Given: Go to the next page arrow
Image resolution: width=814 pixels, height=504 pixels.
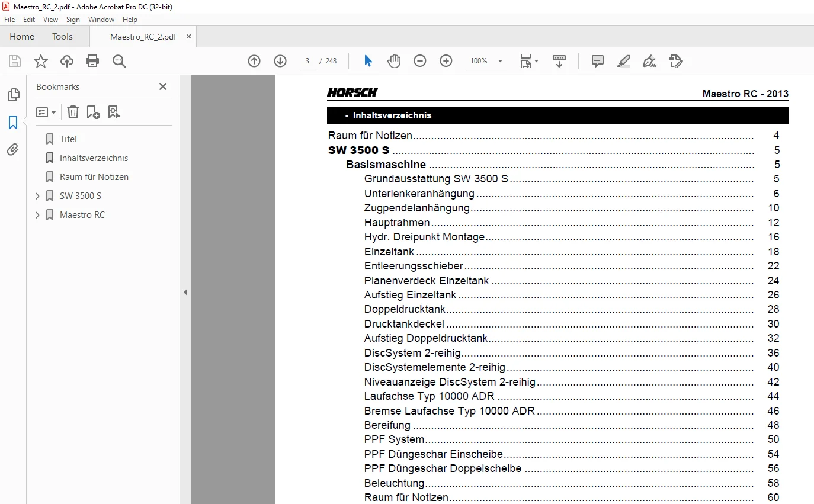Looking at the screenshot, I should click(x=280, y=61).
